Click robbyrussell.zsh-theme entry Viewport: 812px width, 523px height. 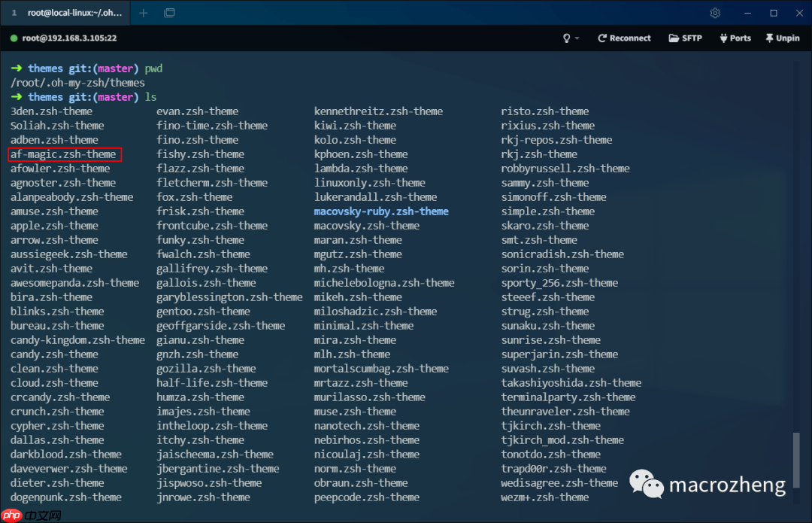coord(565,169)
